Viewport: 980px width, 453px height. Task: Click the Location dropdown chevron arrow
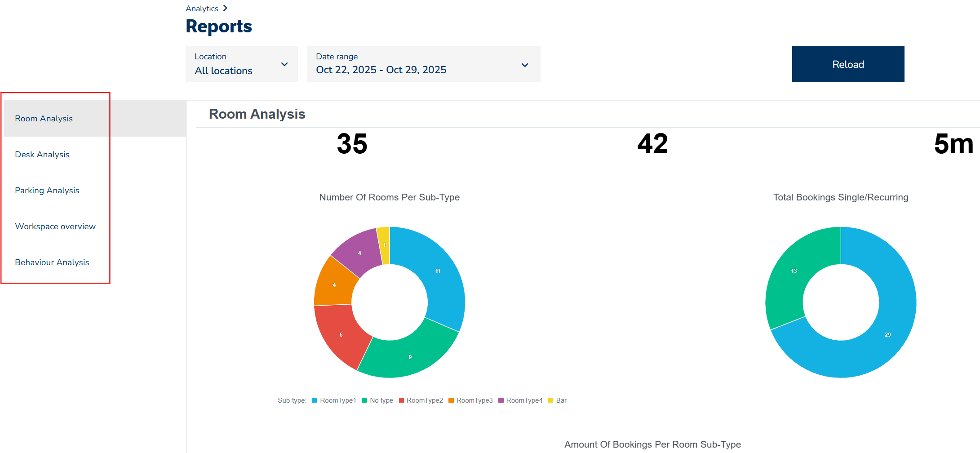(x=284, y=64)
